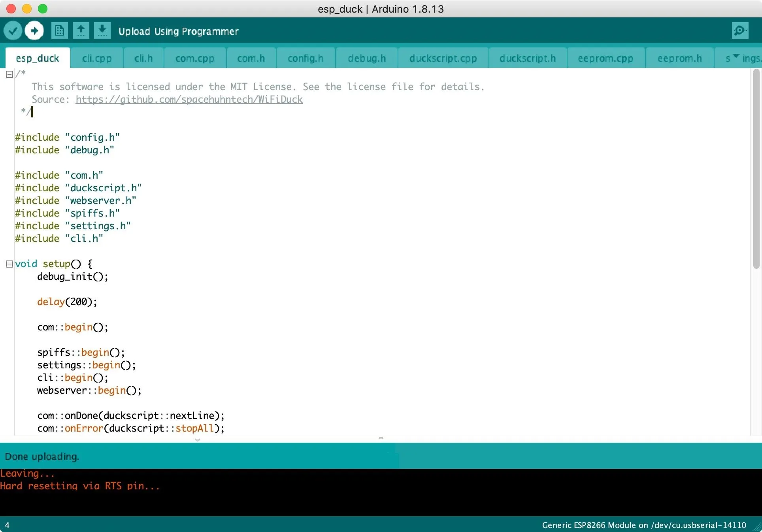Click the com::onDone(duckscript::nextLine); line

[x=131, y=416]
